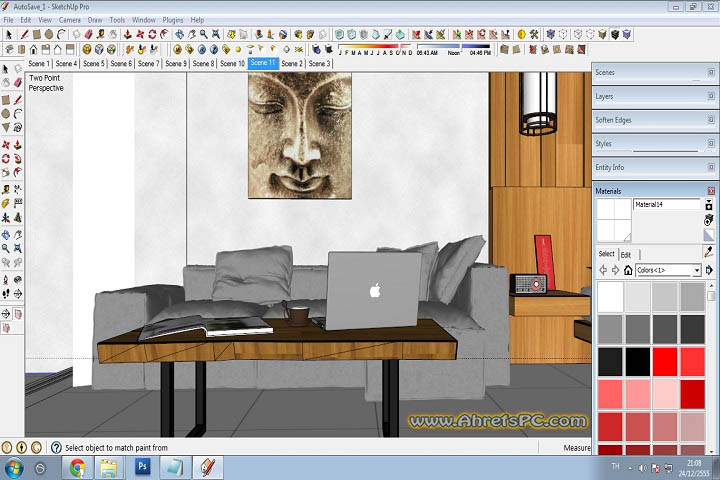Go back in materials browser
Screen dimensions: 720x480
tap(603, 270)
